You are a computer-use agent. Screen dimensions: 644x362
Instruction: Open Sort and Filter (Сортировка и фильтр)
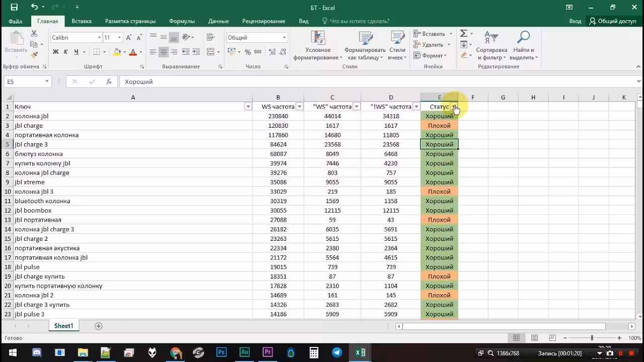point(491,45)
